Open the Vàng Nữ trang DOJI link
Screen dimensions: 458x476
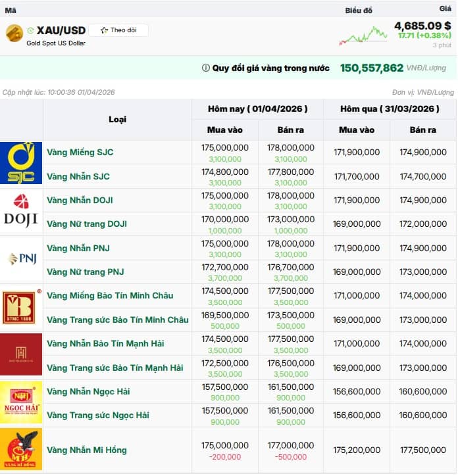pos(87,224)
